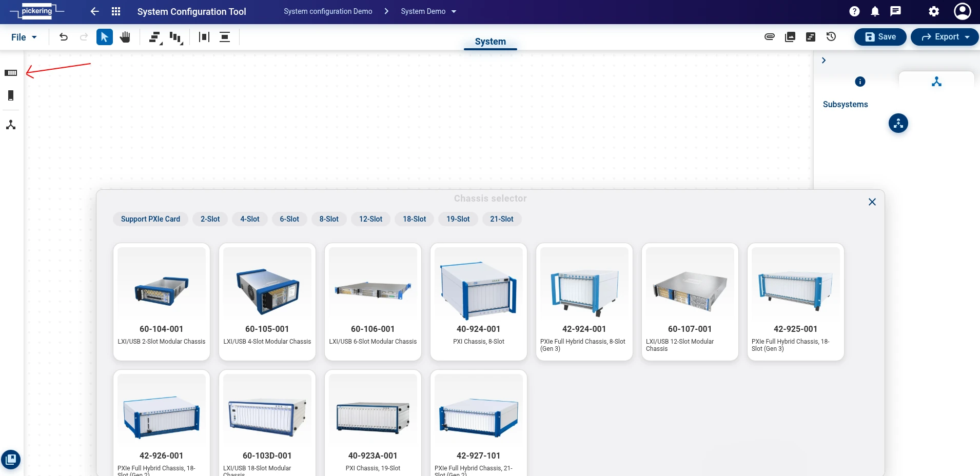Undo the last action
Screen dimensions: 980x476
pos(64,37)
